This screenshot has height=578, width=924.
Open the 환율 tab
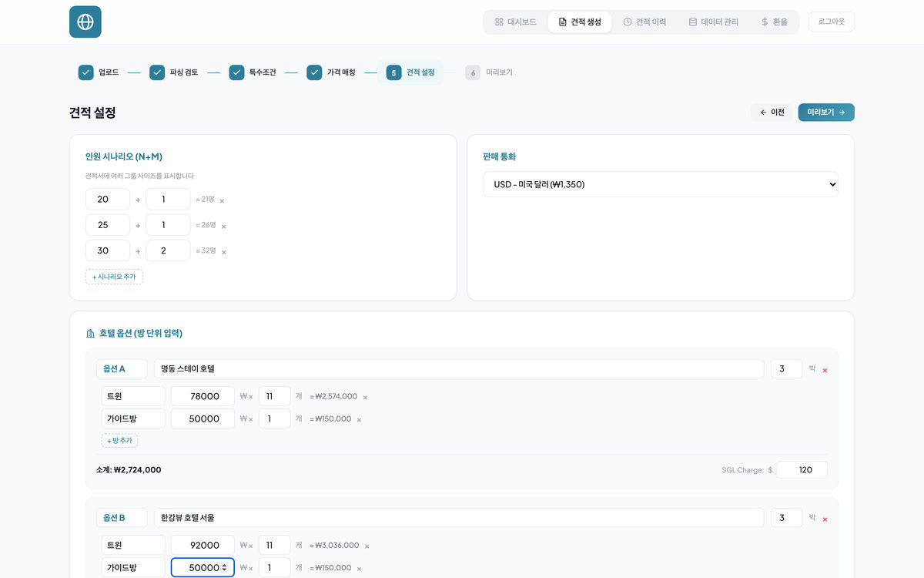(774, 22)
